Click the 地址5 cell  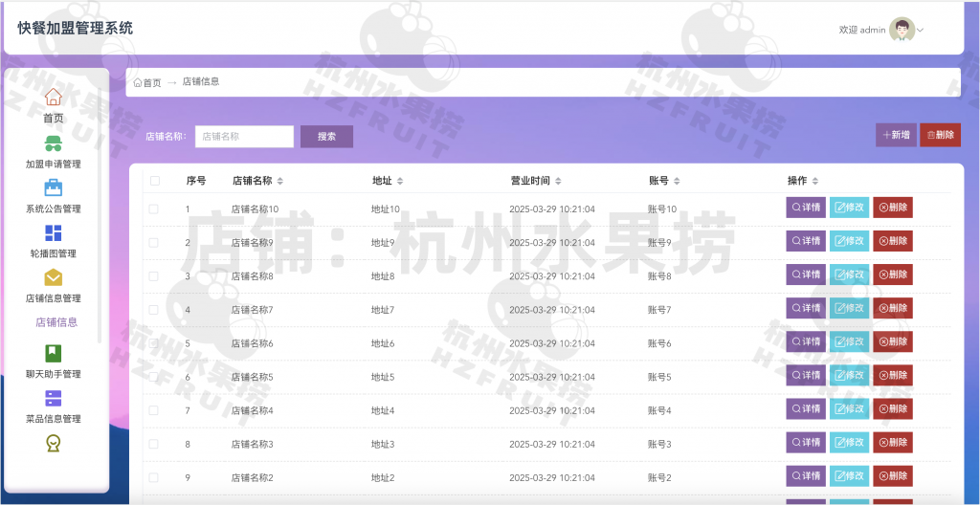point(383,377)
